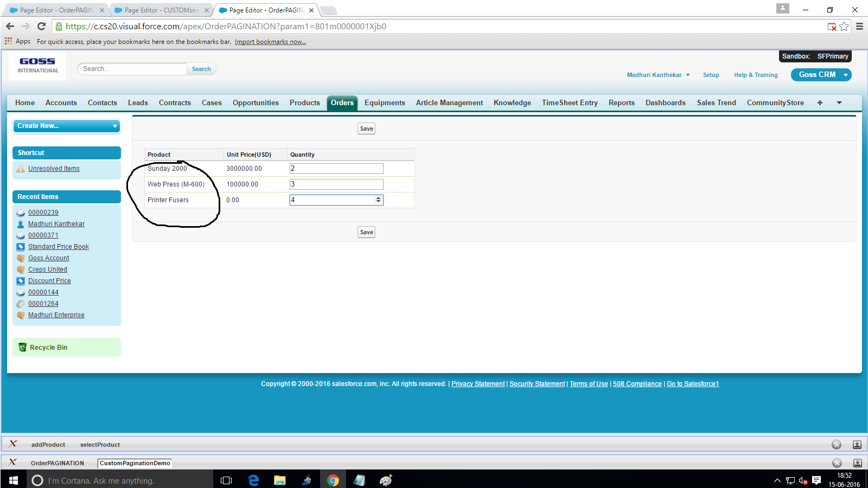This screenshot has width=868, height=488.
Task: Click the folder icon beside Madhuri Enterprise
Action: [21, 315]
